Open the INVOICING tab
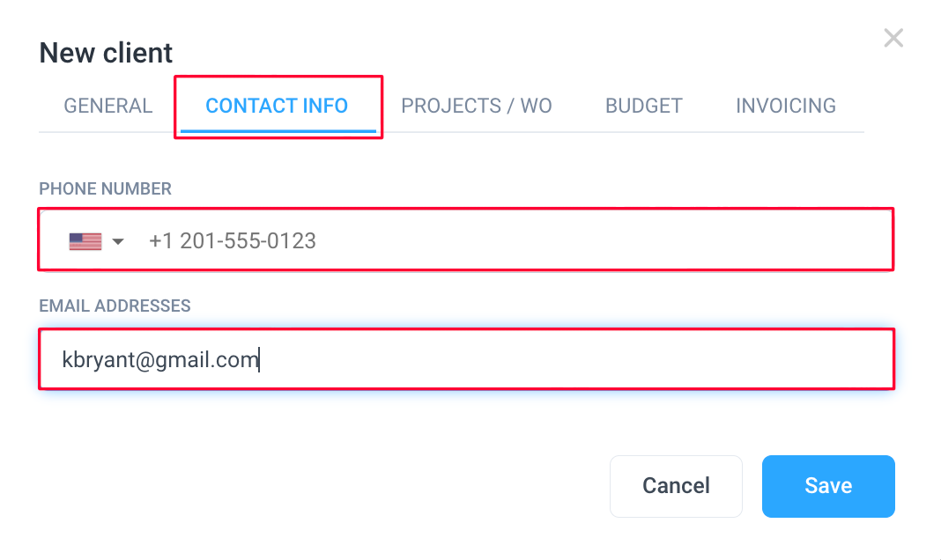The height and width of the screenshot is (560, 941). coord(786,107)
